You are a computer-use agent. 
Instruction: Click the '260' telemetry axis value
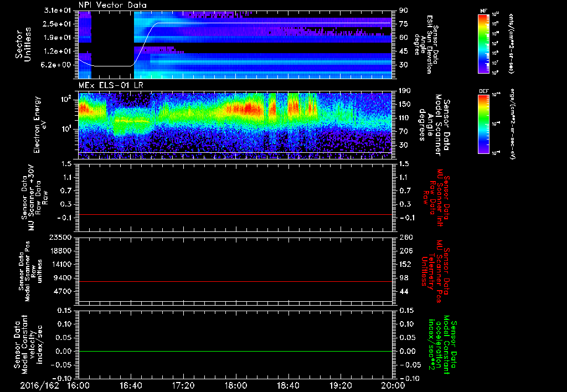point(406,238)
